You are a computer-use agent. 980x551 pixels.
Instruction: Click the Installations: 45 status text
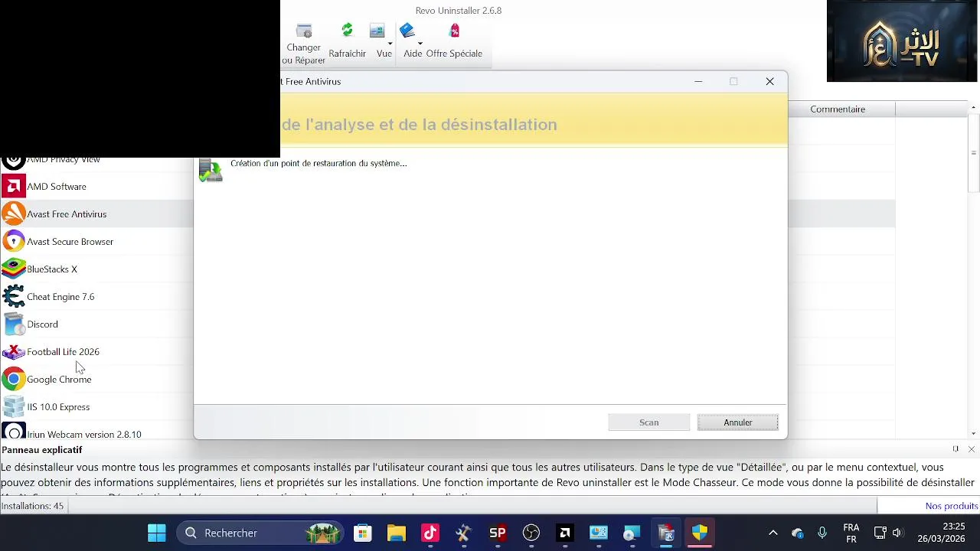pyautogui.click(x=32, y=506)
